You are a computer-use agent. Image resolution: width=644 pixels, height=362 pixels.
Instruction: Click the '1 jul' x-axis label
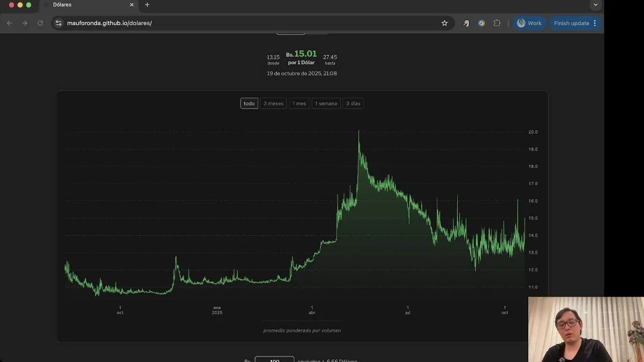(408, 310)
